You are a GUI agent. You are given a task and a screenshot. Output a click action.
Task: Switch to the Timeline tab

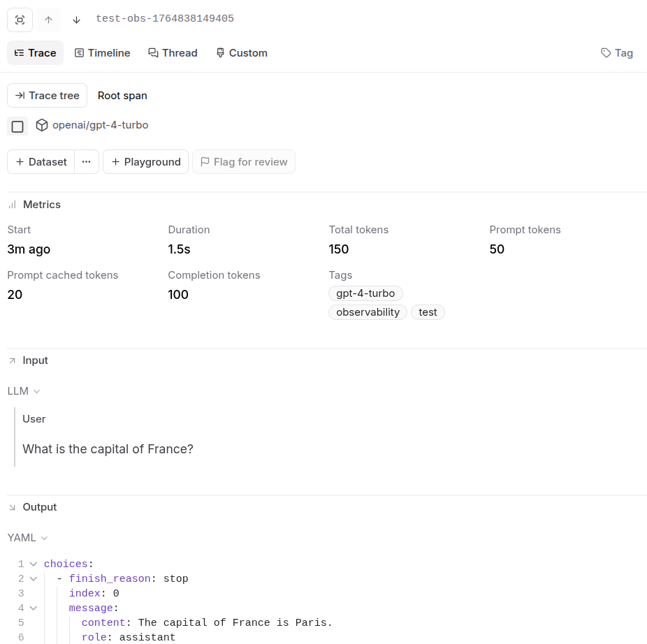102,53
